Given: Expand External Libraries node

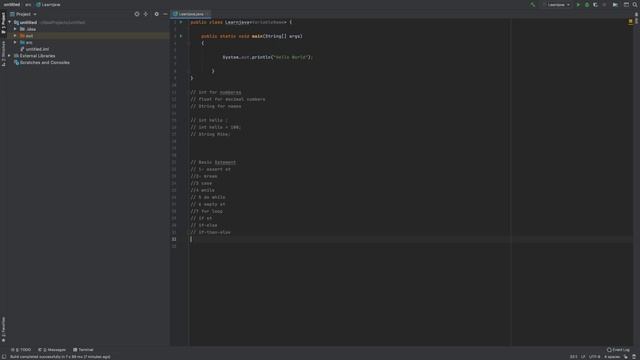Looking at the screenshot, I should [x=9, y=56].
